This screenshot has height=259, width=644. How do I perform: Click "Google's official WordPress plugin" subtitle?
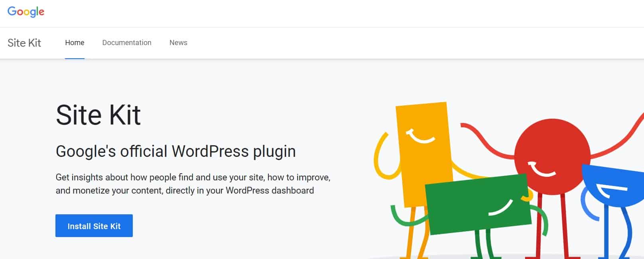(176, 152)
